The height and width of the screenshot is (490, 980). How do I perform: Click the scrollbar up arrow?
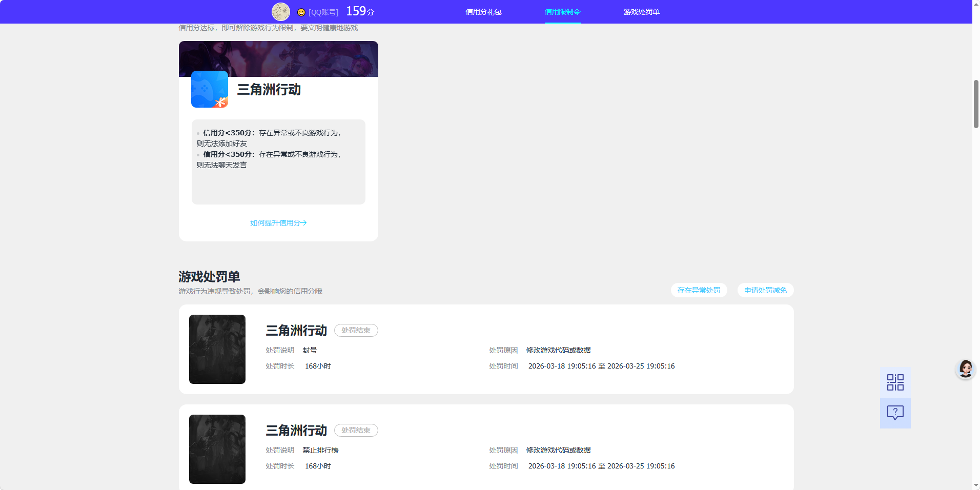click(976, 4)
